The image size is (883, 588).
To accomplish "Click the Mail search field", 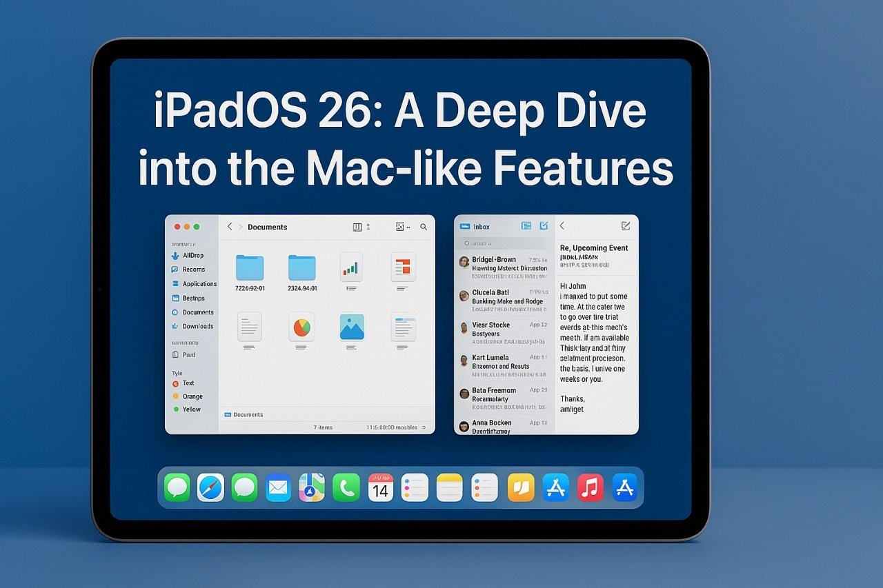I will (x=504, y=243).
